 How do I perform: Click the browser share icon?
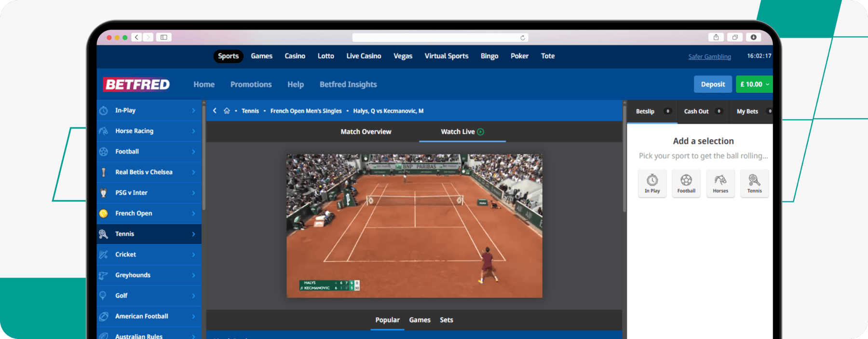pyautogui.click(x=716, y=37)
